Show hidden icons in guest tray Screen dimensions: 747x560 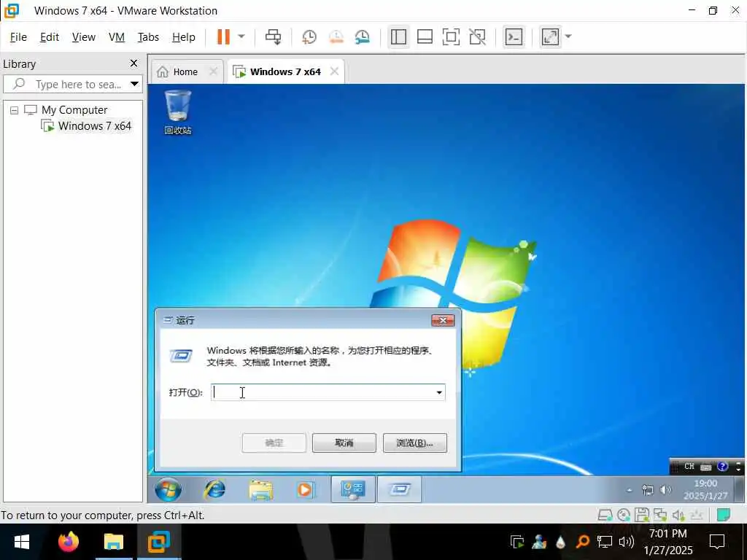click(x=630, y=490)
